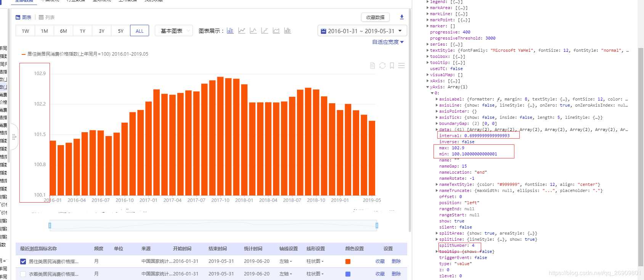The height and width of the screenshot is (280, 644).
Task: Click 删除 link in 居住类 row
Action: (396, 261)
